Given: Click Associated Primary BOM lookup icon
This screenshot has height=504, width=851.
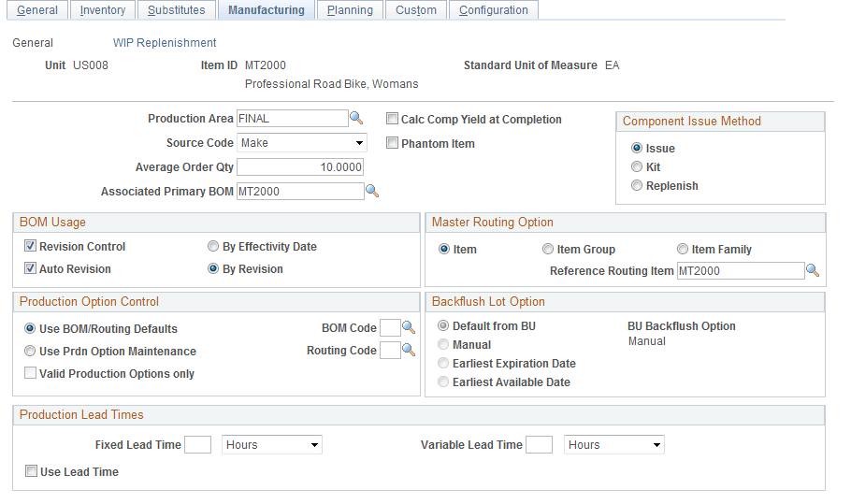Looking at the screenshot, I should (371, 192).
